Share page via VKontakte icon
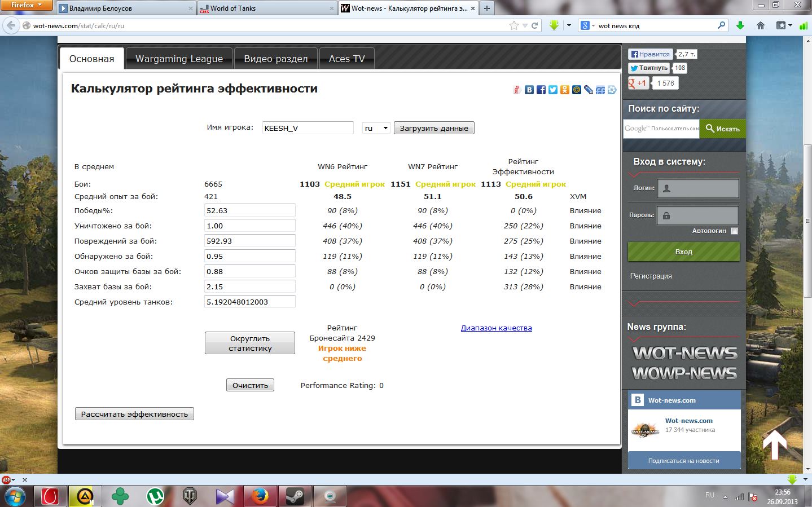The height and width of the screenshot is (507, 812). (529, 90)
